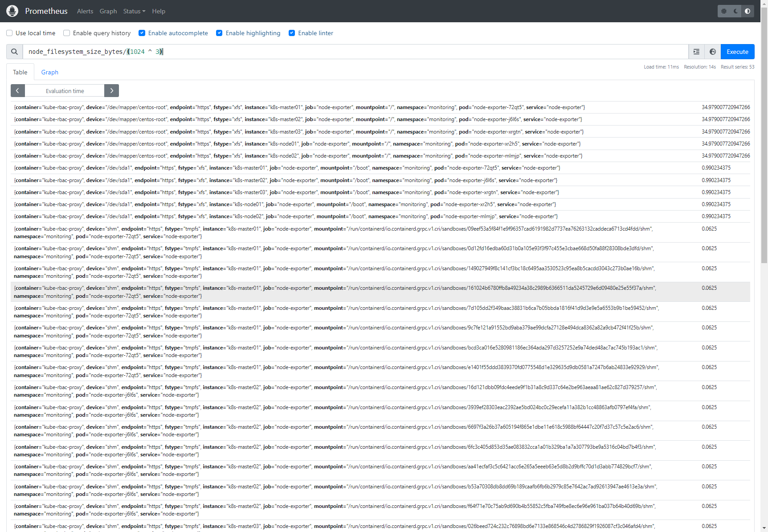Click the shm row with sandbox f64f71e70c75
The width and height of the screenshot is (768, 532).
point(380,510)
